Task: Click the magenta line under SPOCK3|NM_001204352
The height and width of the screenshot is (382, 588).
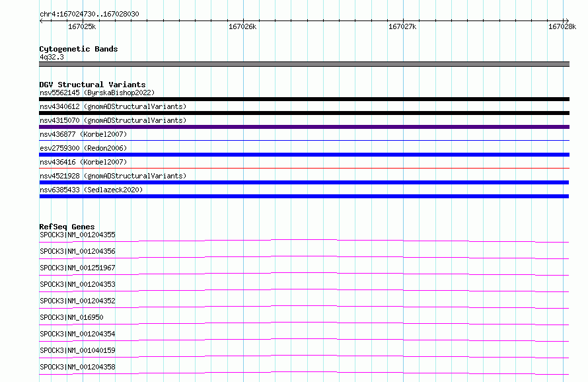Action: pos(304,307)
